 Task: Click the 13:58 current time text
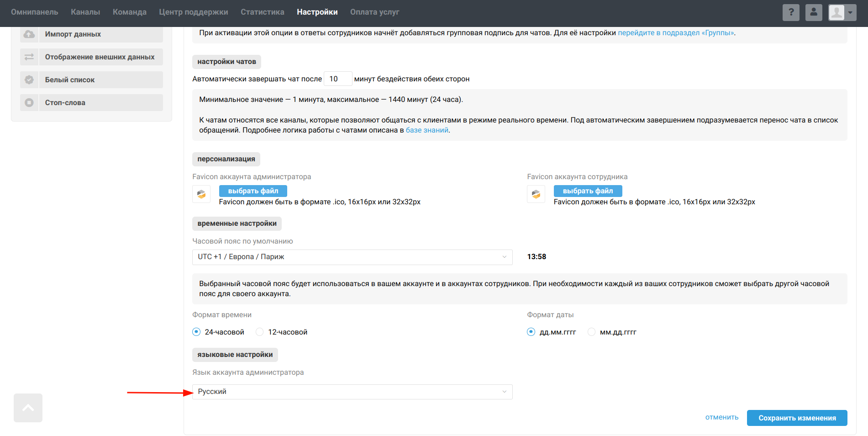tap(537, 257)
